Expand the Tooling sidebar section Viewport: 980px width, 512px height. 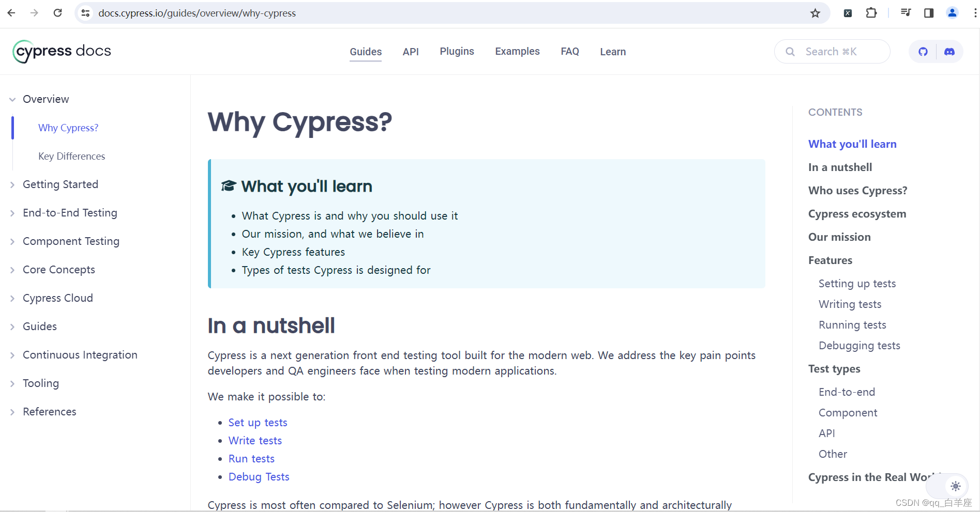12,383
